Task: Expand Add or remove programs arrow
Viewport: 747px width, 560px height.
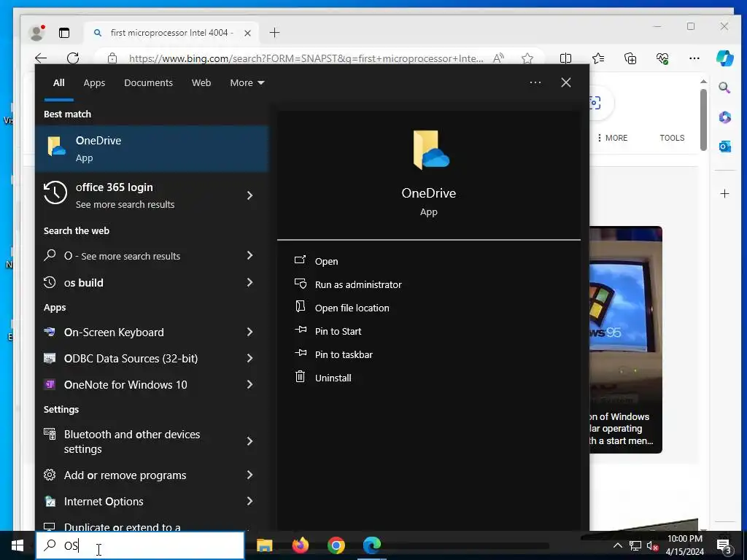Action: click(x=249, y=475)
